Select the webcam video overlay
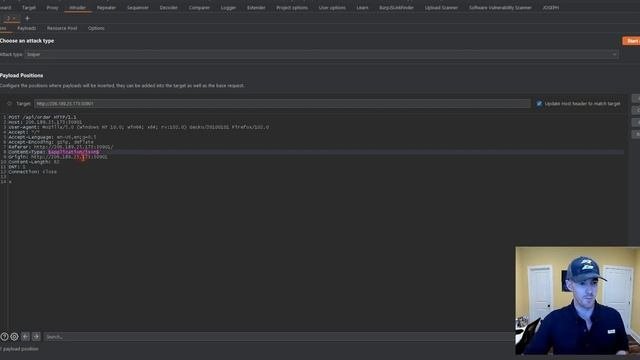 [578, 300]
